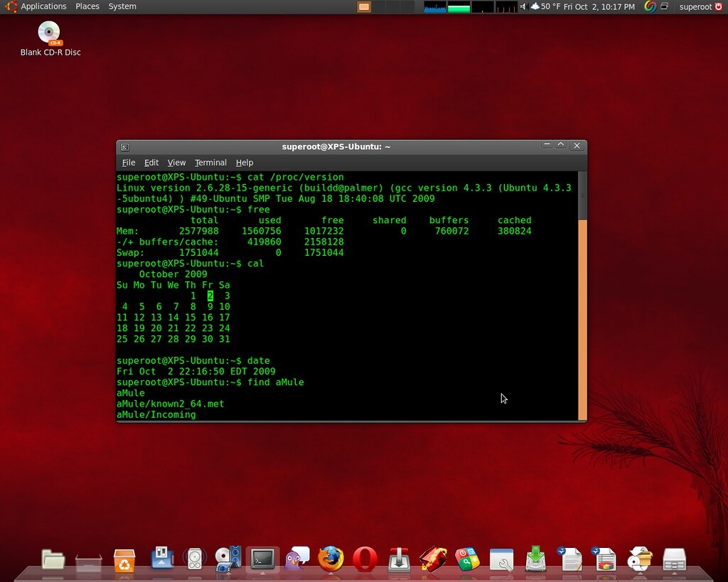Open the speaker device dock icon
The image size is (728, 582).
(195, 559)
